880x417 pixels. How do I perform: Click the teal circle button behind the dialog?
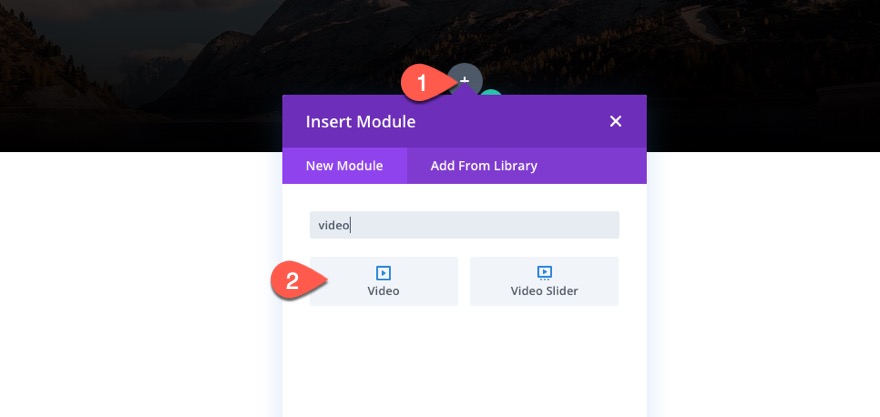click(x=492, y=93)
